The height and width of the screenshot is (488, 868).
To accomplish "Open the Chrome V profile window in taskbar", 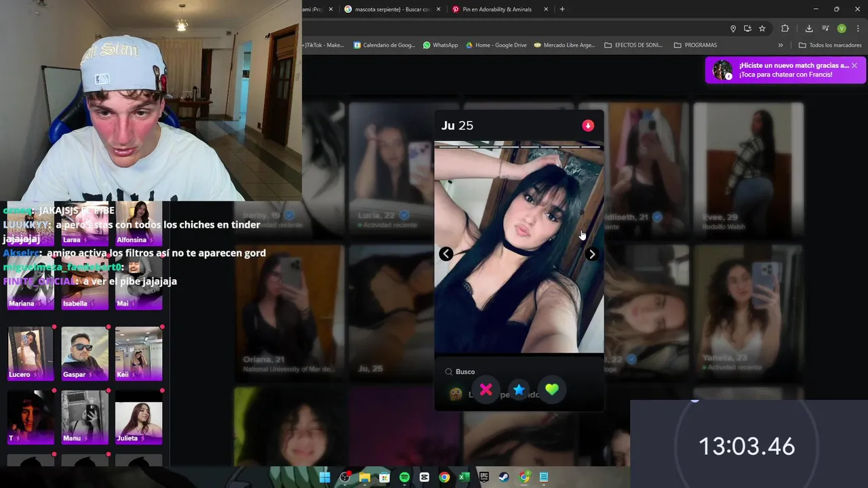I will pos(524,477).
